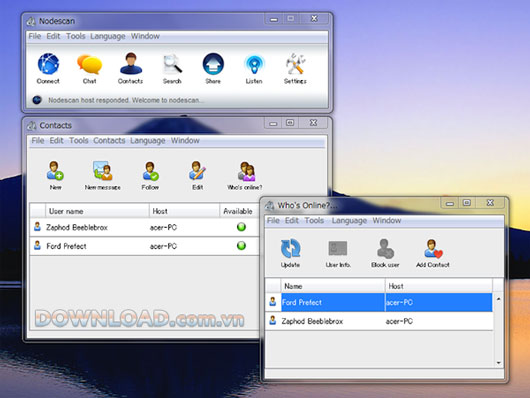Open Who's online? icon in Contacts
The width and height of the screenshot is (530, 398).
246,171
